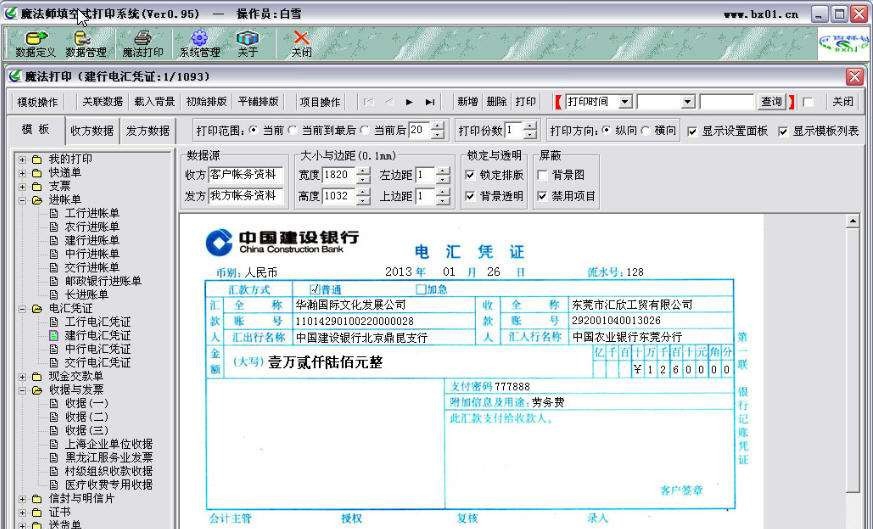The image size is (873, 529).
Task: Open the query operator dropdown
Action: (x=688, y=102)
